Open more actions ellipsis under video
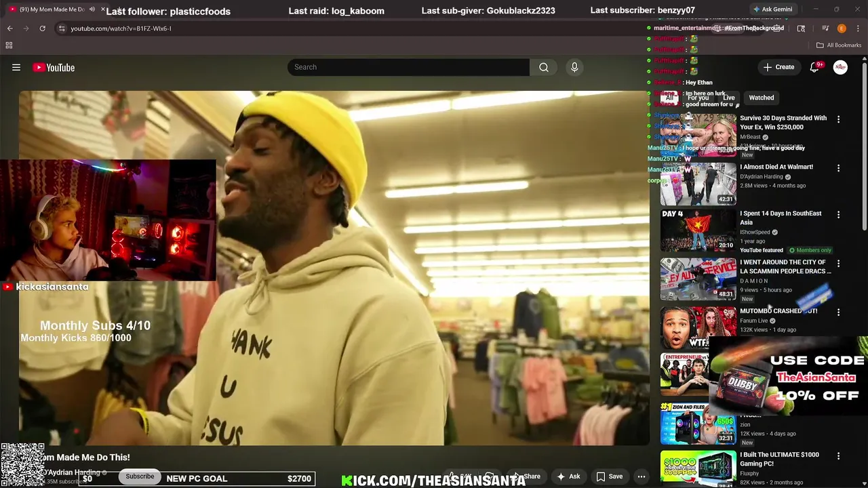 tap(641, 476)
